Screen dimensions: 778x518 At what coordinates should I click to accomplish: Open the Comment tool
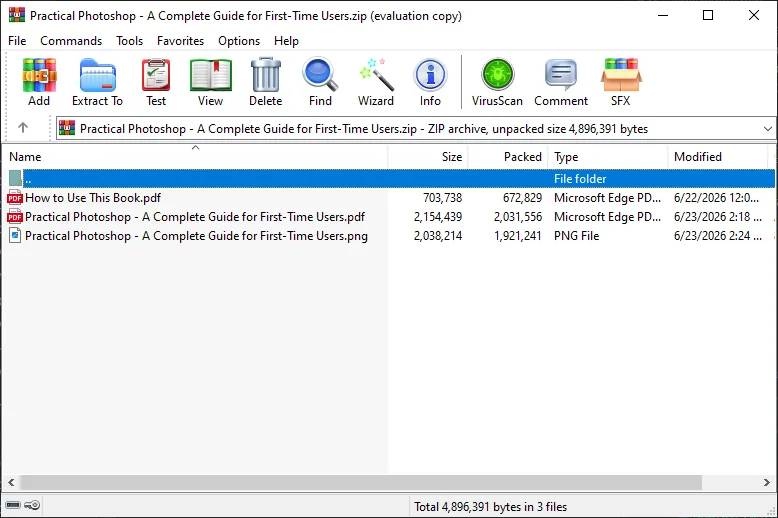561,75
